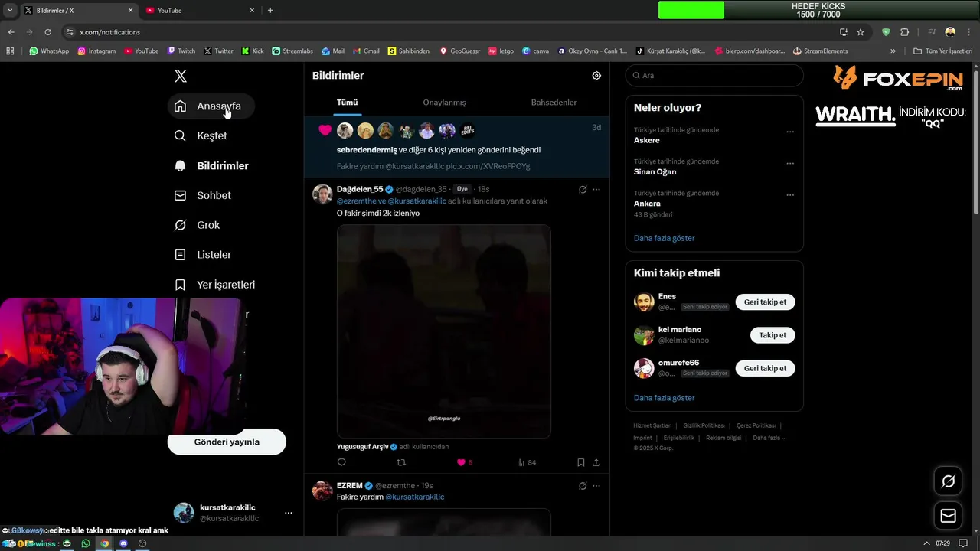Open Streamlabs bookmark
This screenshot has width=980, height=551.
pyautogui.click(x=292, y=51)
